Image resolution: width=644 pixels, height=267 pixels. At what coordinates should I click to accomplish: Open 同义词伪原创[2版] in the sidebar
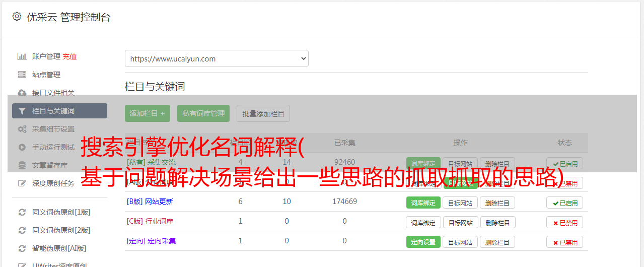(61, 230)
